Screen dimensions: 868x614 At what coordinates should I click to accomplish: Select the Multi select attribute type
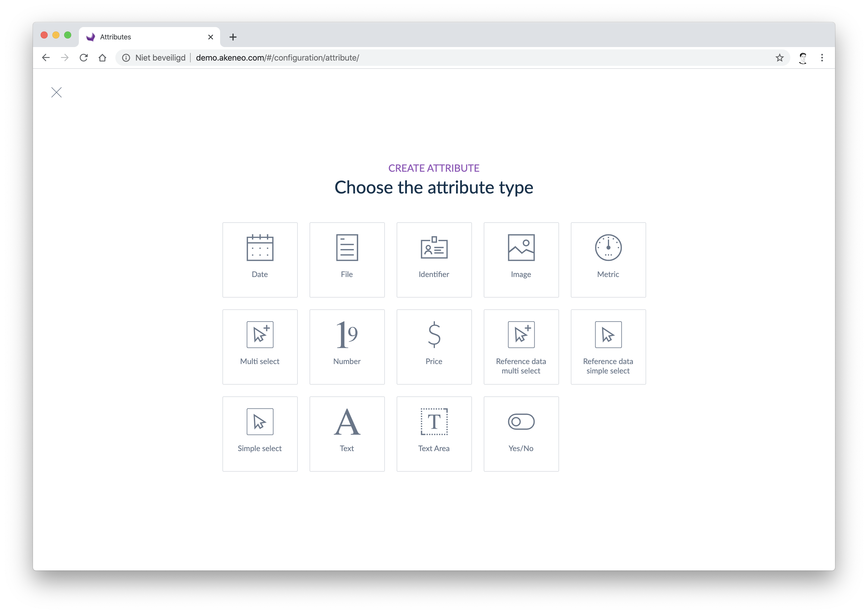(260, 346)
